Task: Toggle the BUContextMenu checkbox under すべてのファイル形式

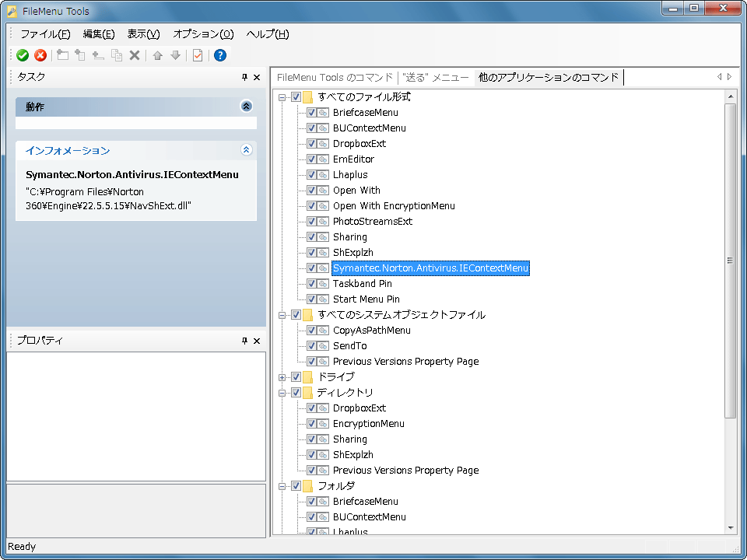Action: pos(311,128)
